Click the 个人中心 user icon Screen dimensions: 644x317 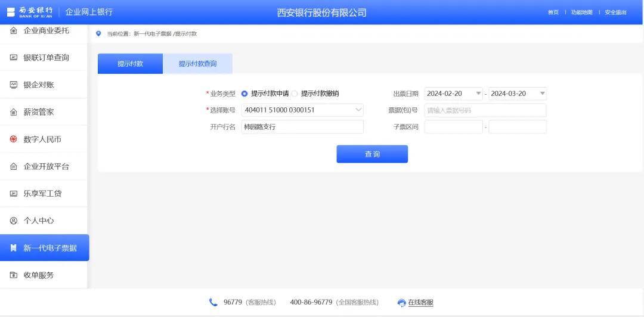pos(14,220)
